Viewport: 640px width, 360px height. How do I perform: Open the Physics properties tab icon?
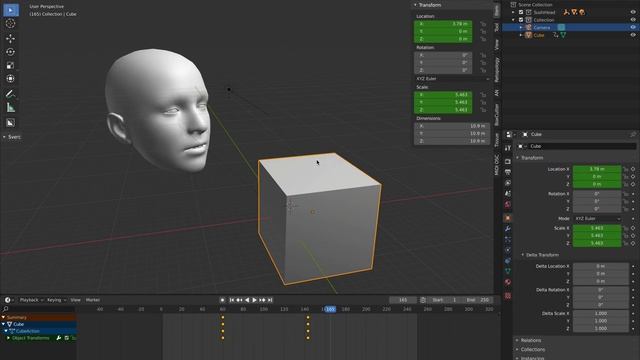[x=508, y=250]
